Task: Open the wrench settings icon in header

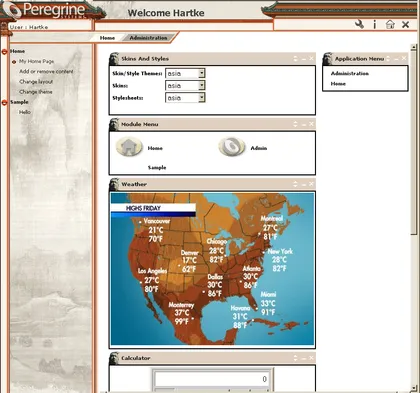Action: coord(359,24)
